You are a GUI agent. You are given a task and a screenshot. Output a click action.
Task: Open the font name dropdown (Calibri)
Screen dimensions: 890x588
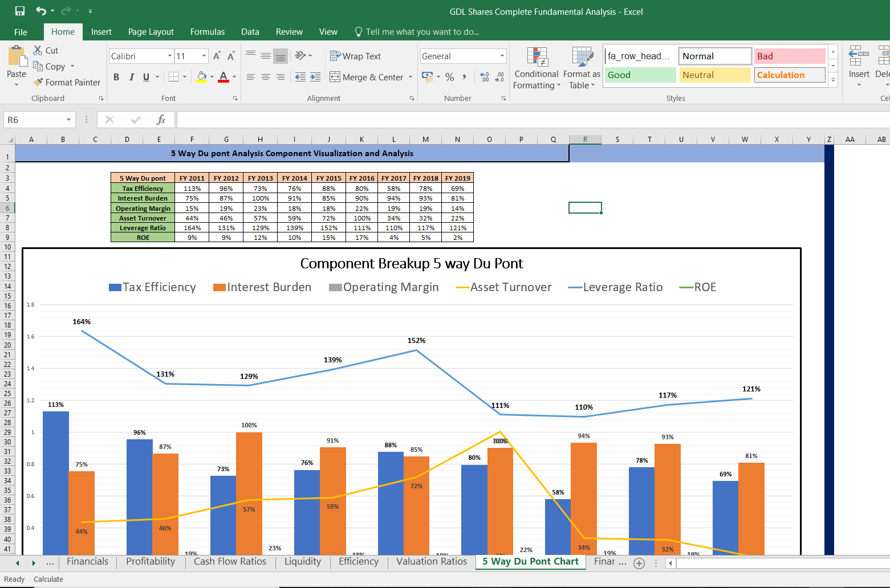170,56
